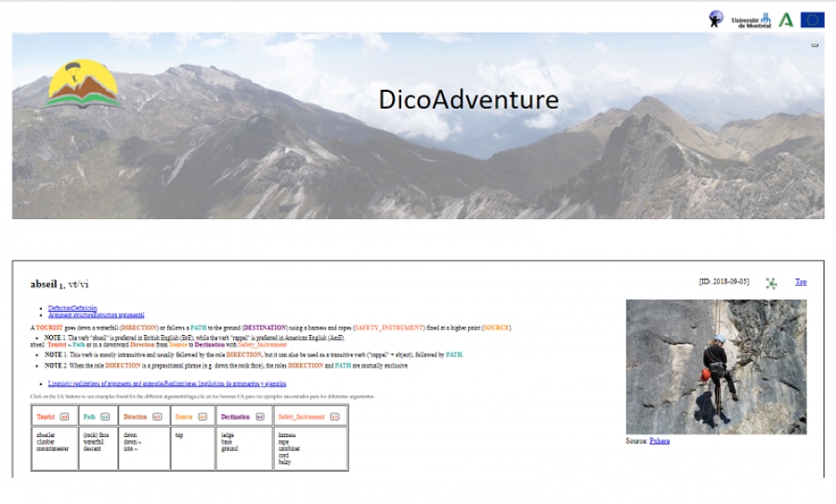This screenshot has width=836, height=504.
Task: Open the Argument structure link
Action: [96, 315]
